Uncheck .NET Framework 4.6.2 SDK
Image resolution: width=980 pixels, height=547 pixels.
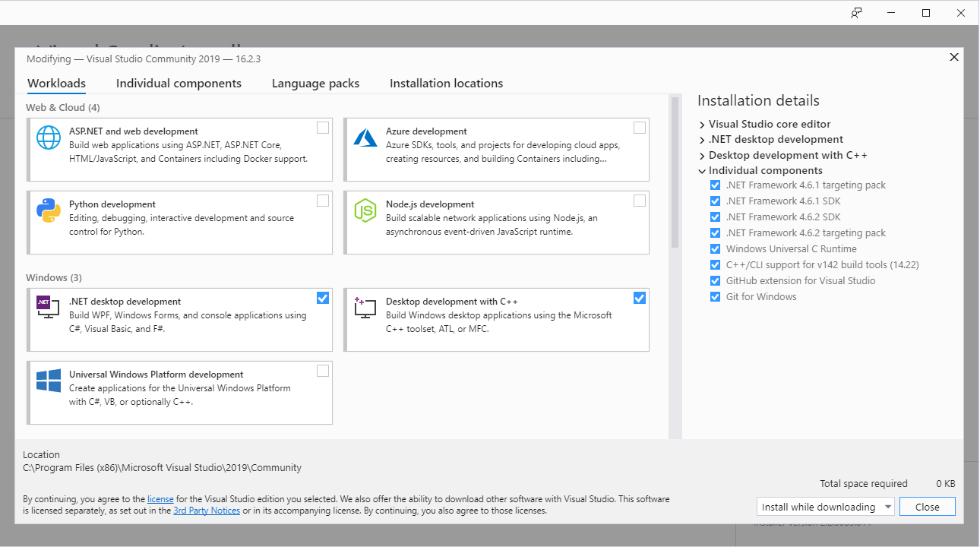click(715, 217)
